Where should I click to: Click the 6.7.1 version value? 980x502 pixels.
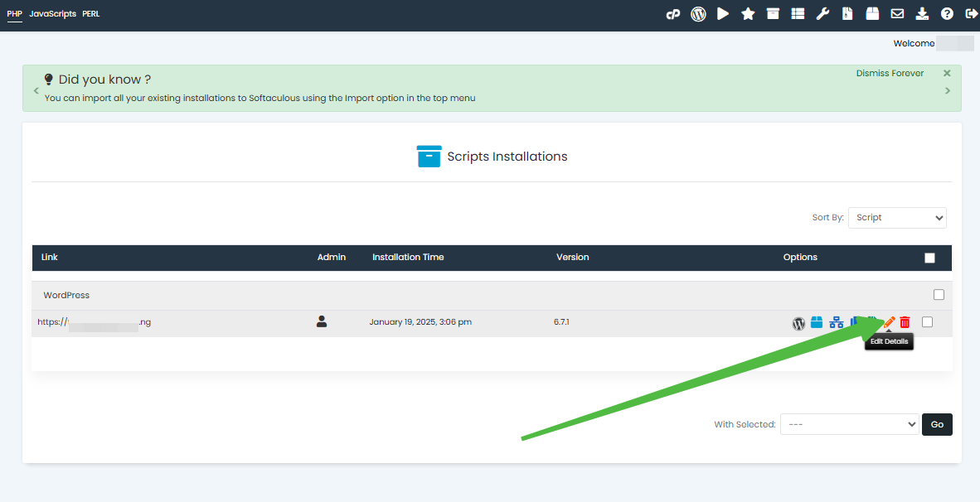pyautogui.click(x=561, y=322)
